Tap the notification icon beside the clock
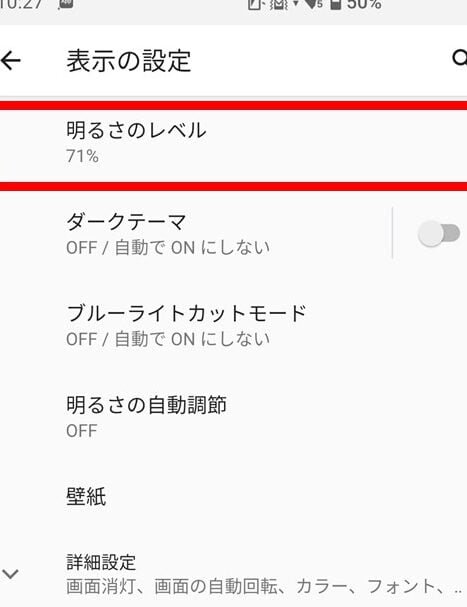This screenshot has width=467, height=607. (66, 4)
